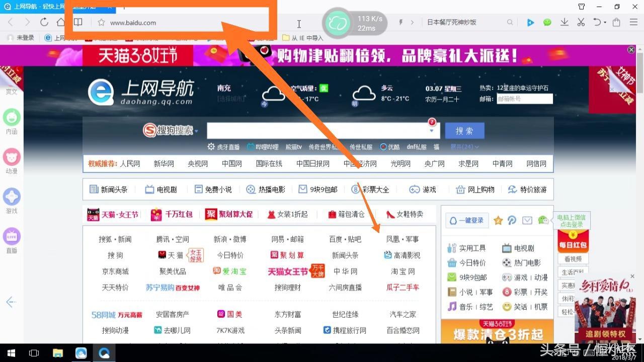Click the 一键登录 login button
The height and width of the screenshot is (362, 644).
[467, 220]
